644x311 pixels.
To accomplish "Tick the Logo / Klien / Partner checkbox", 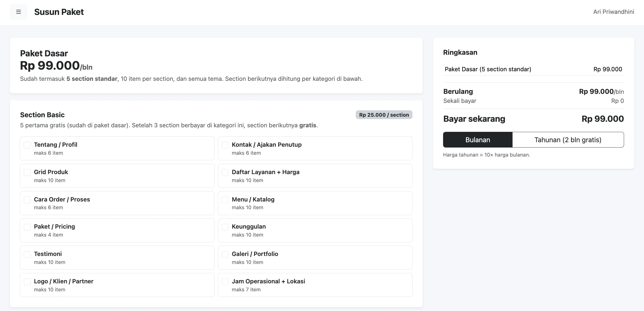I will click(27, 281).
